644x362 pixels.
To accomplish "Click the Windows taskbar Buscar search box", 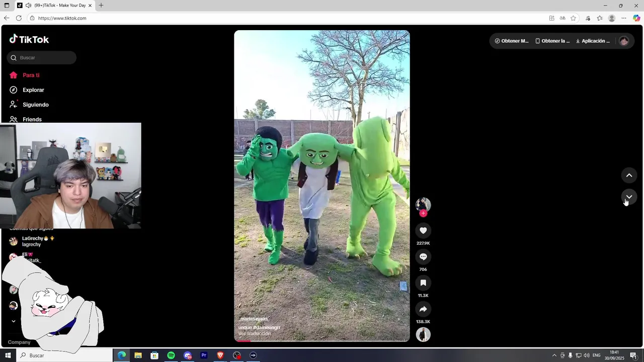I will [x=64, y=355].
